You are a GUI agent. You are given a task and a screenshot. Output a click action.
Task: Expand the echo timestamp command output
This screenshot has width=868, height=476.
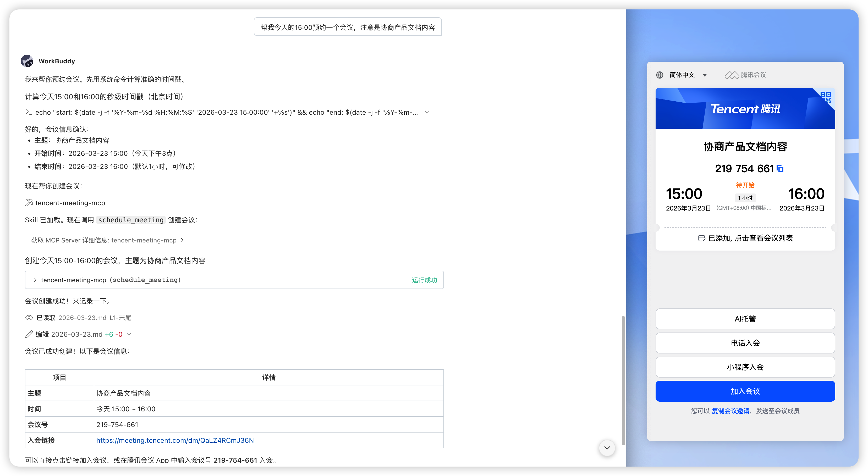(427, 112)
